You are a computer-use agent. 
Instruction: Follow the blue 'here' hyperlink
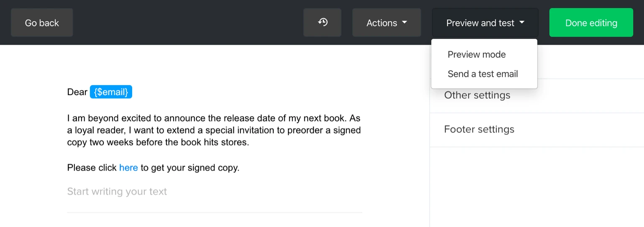[x=128, y=168]
